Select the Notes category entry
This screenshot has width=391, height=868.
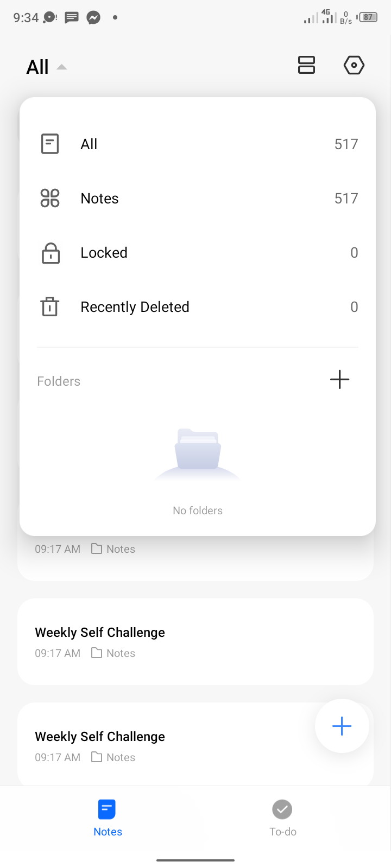pyautogui.click(x=198, y=199)
